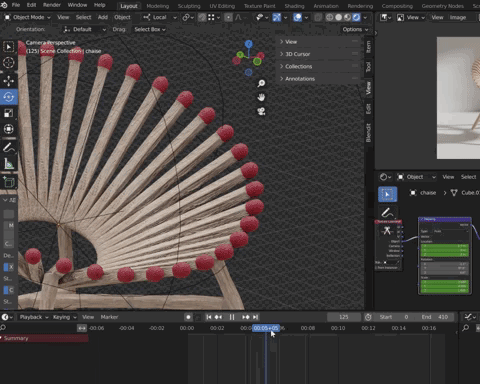Image resolution: width=480 pixels, height=384 pixels.
Task: Click the timeline search magnifier icon
Action: click(x=3, y=328)
